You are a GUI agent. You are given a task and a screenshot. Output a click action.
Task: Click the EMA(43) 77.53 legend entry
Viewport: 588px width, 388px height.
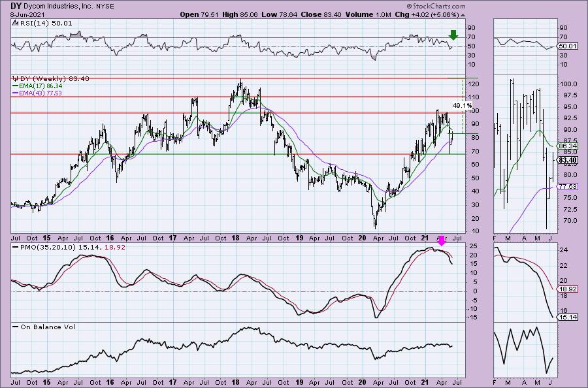41,93
